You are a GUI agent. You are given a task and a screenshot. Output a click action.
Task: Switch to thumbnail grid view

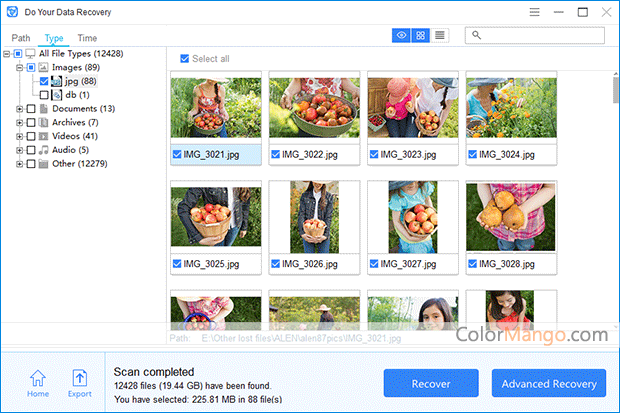click(x=421, y=35)
